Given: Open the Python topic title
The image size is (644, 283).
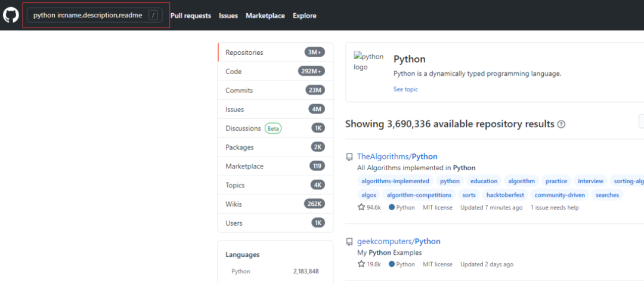Looking at the screenshot, I should tap(410, 59).
